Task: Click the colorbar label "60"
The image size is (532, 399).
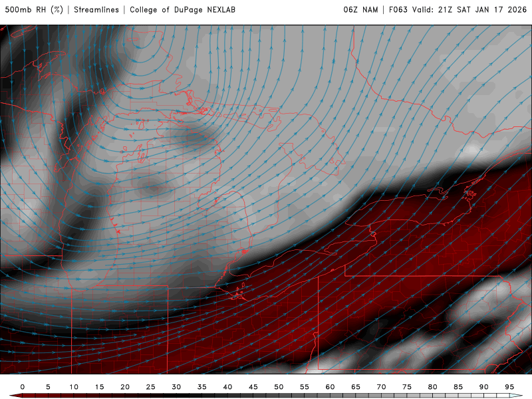Action: 330,387
